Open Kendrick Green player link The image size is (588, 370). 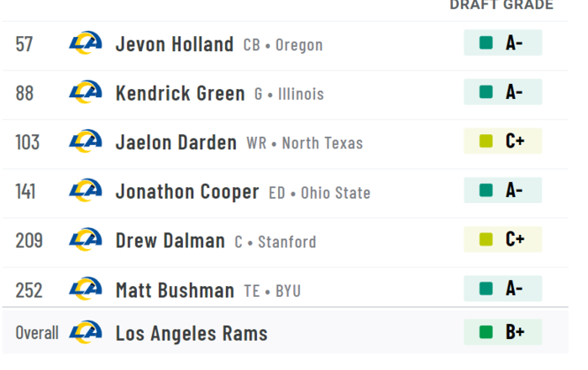180,93
